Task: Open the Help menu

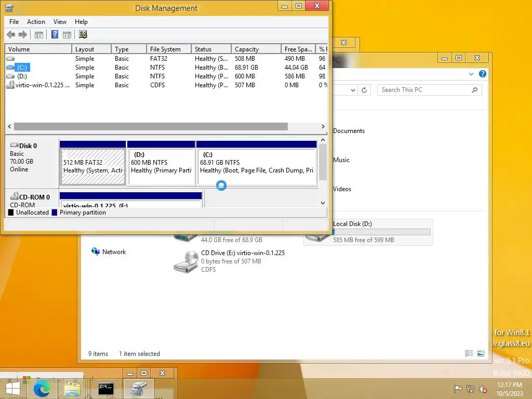Action: coord(81,22)
